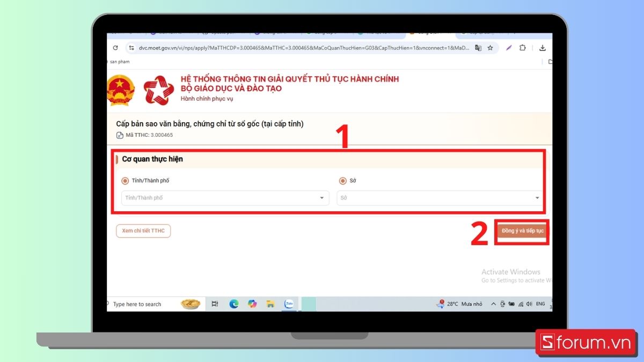Select the Sở radio button
Screen dimensions: 644x362
pos(342,181)
